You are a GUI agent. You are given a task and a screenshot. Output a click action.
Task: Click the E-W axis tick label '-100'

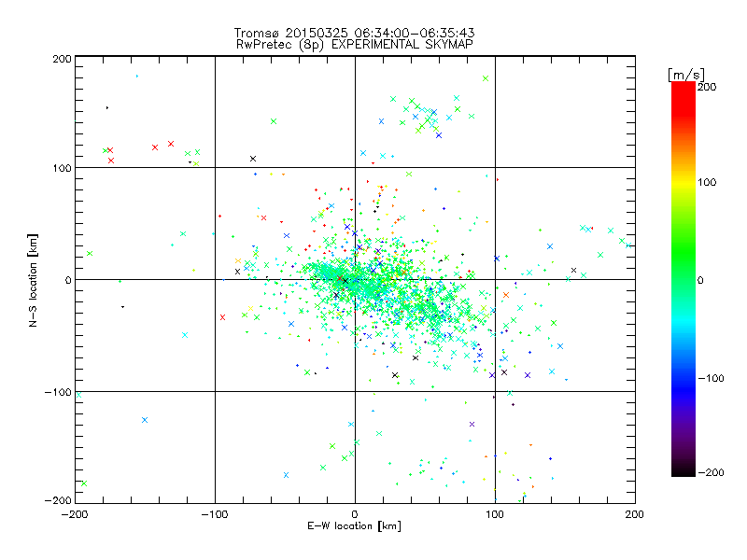click(215, 514)
